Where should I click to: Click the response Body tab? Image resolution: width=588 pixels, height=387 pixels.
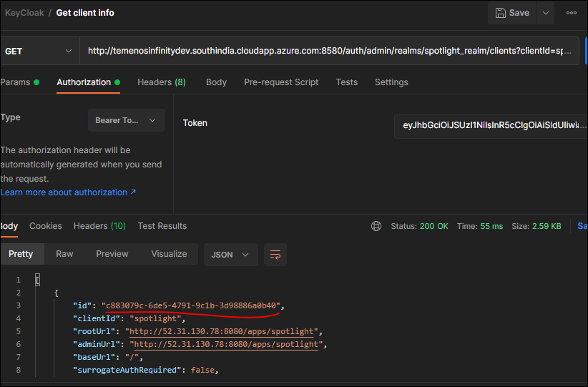(x=9, y=226)
